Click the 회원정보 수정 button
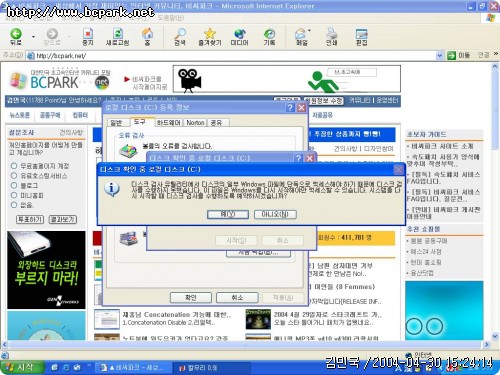 (323, 101)
